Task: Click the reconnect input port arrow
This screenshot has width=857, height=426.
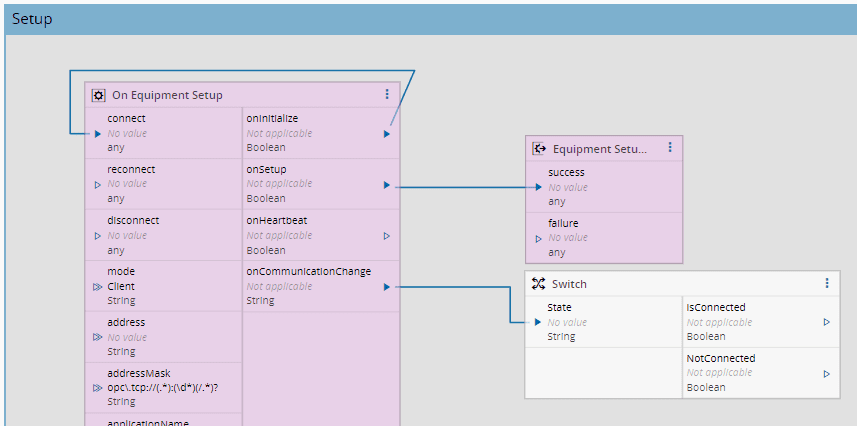Action: pyautogui.click(x=98, y=185)
